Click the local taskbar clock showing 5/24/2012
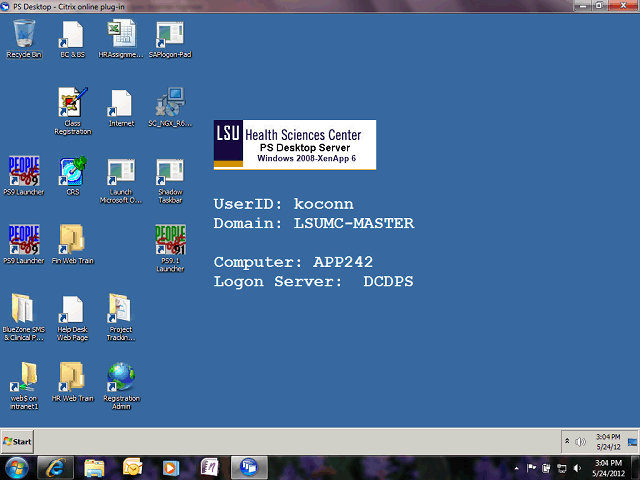Image resolution: width=640 pixels, height=480 pixels. 608,468
